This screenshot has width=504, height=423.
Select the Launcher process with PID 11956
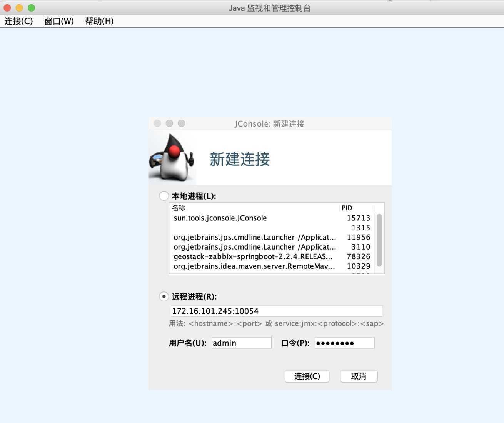(272, 237)
